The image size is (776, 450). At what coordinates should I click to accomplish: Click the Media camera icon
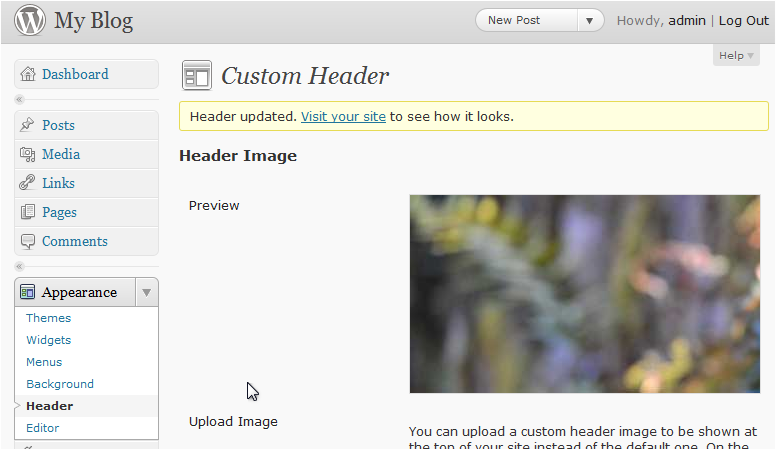click(x=28, y=154)
